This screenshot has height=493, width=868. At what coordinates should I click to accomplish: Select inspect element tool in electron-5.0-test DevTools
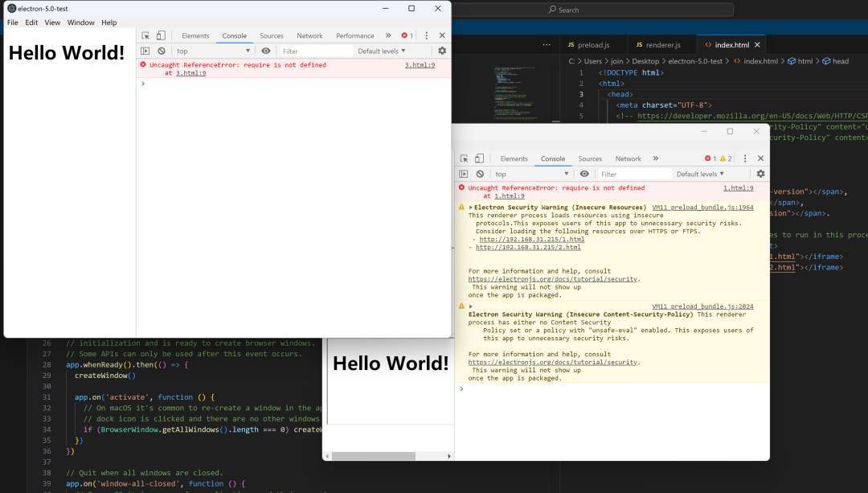(145, 35)
